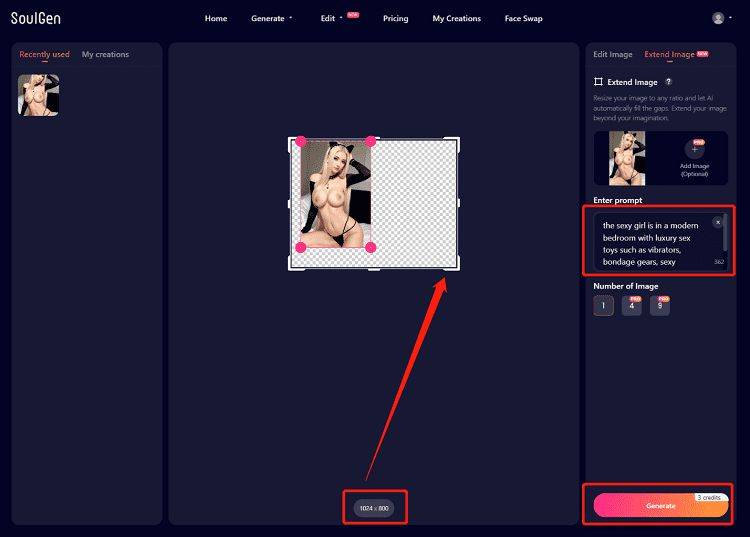The width and height of the screenshot is (750, 537).
Task: Set Number of Image to 1
Action: click(603, 306)
